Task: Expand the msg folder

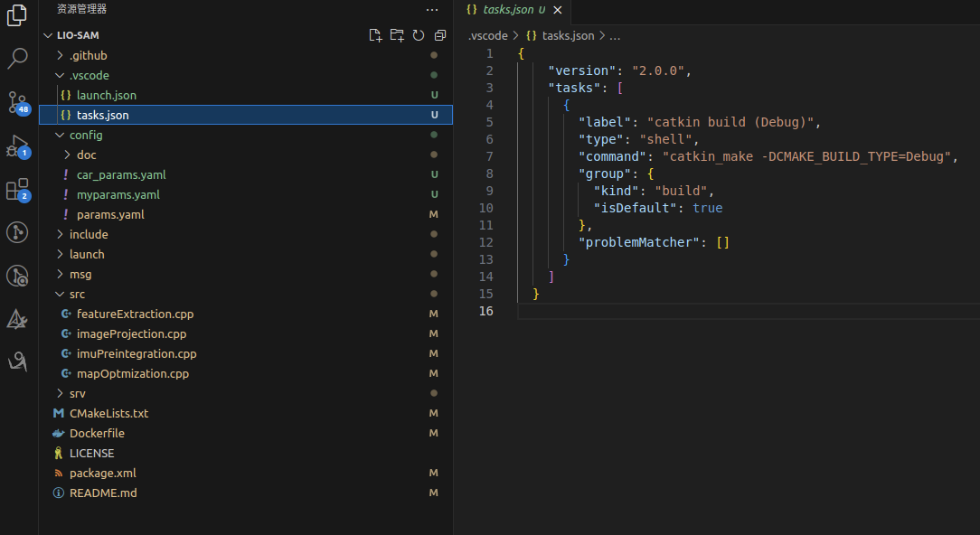Action: point(80,274)
